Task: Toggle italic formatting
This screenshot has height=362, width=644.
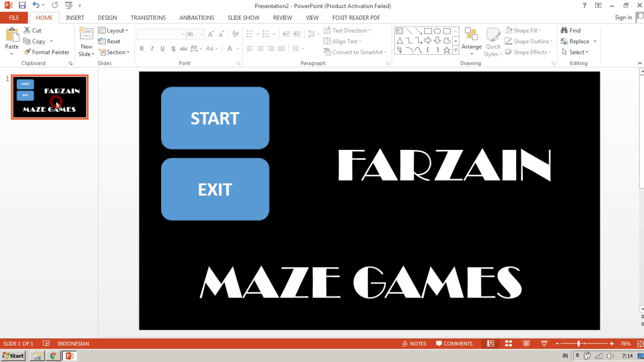Action: [152, 49]
